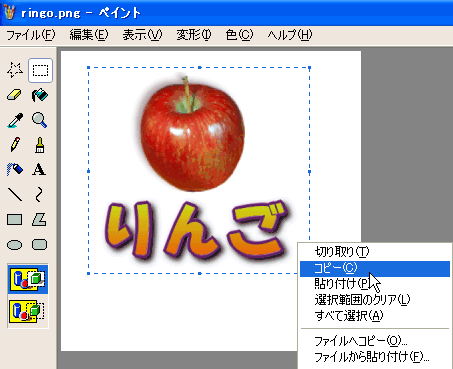Select the Free-Form Select tool
Image resolution: width=453 pixels, height=369 pixels.
click(15, 70)
